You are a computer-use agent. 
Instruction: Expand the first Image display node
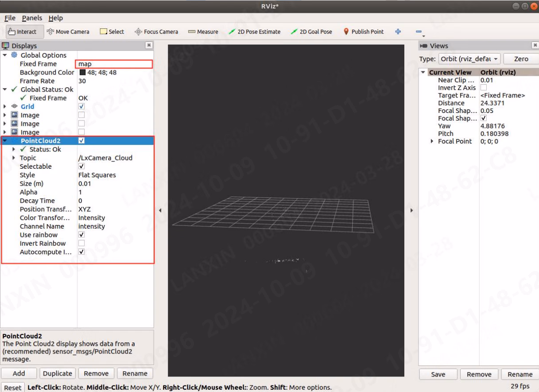click(x=5, y=115)
